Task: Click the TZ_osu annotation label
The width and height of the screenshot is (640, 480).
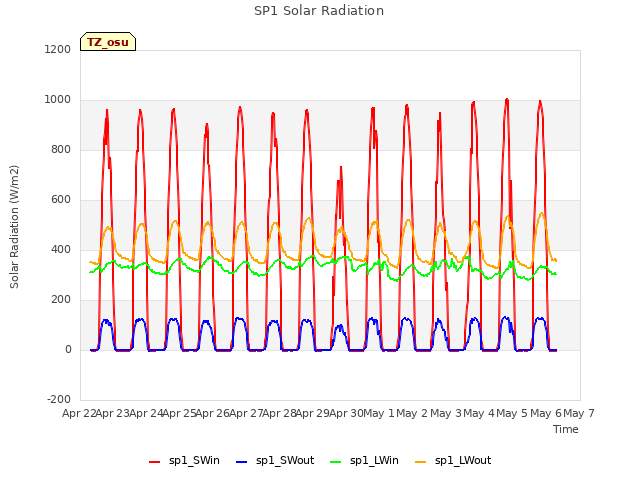Action: (108, 42)
